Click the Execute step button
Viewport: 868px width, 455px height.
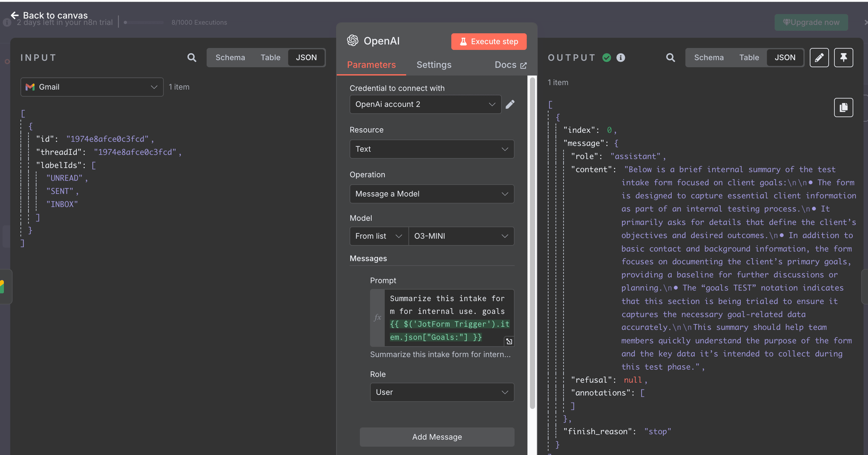(x=489, y=41)
